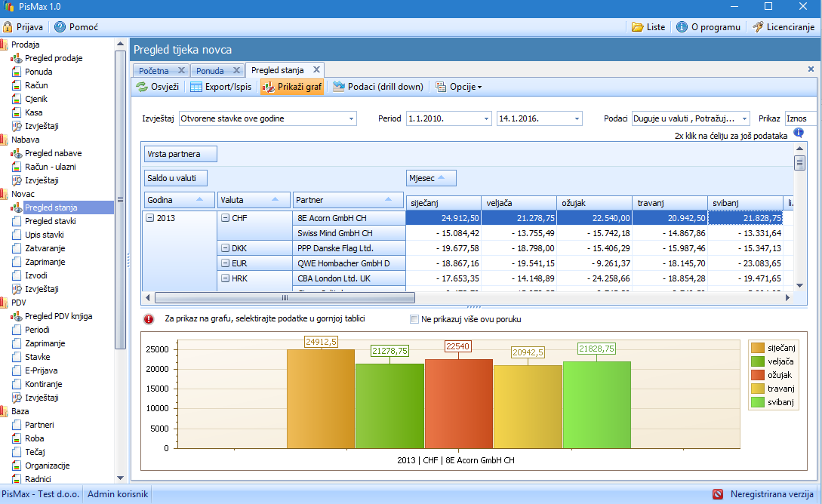Click the Osvježi refresh icon
This screenshot has height=504, width=822.
click(x=142, y=87)
